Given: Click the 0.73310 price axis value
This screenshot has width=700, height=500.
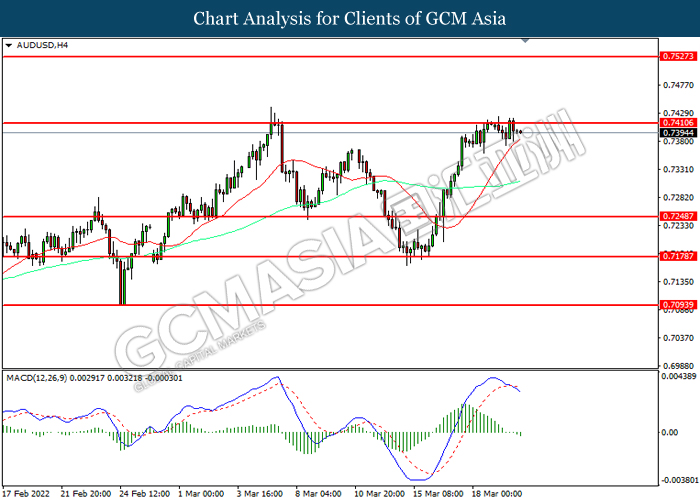Looking at the screenshot, I should [x=678, y=170].
